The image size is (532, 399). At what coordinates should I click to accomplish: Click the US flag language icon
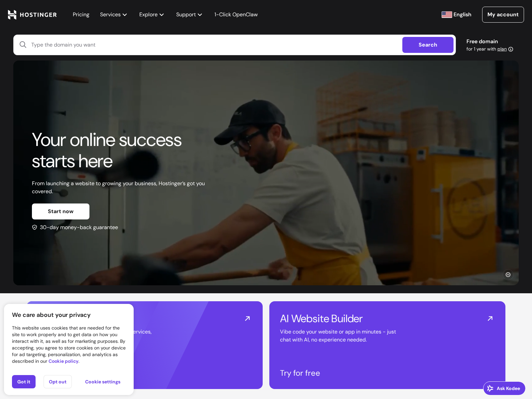point(447,15)
